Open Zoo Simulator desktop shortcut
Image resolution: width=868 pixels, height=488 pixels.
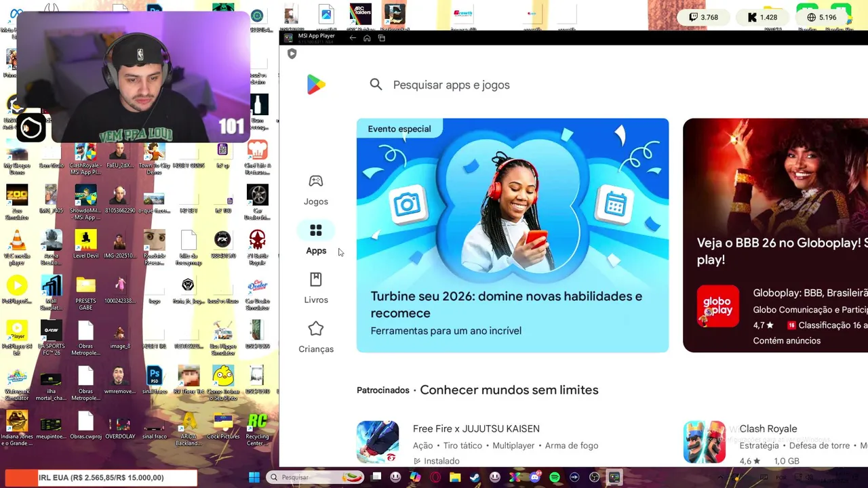point(17,202)
